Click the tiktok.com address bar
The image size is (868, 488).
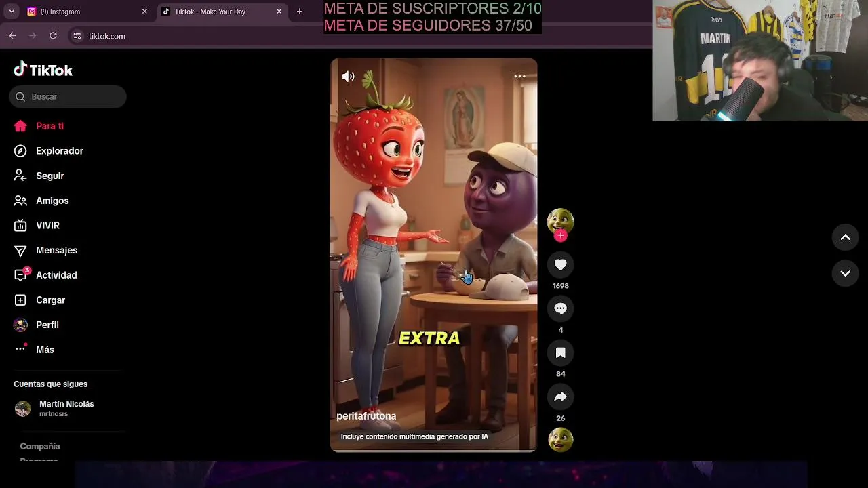pos(359,36)
